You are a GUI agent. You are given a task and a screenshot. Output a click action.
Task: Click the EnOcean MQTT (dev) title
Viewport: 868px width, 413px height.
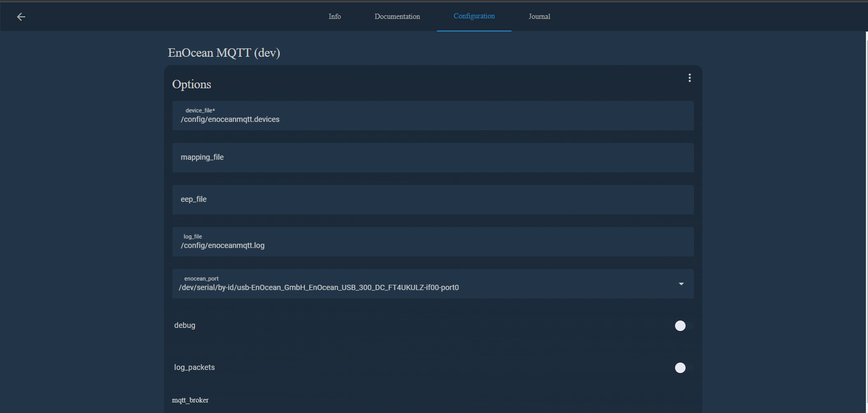click(224, 53)
